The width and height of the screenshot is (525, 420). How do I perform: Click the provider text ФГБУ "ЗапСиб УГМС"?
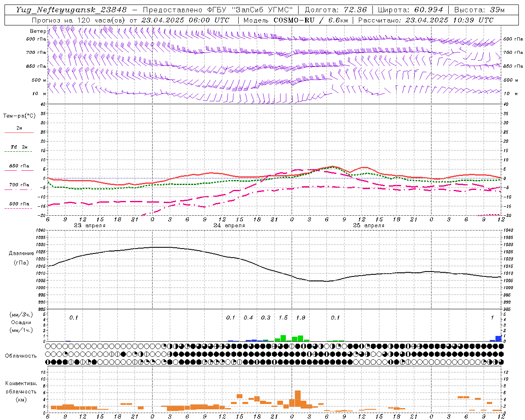(x=250, y=10)
